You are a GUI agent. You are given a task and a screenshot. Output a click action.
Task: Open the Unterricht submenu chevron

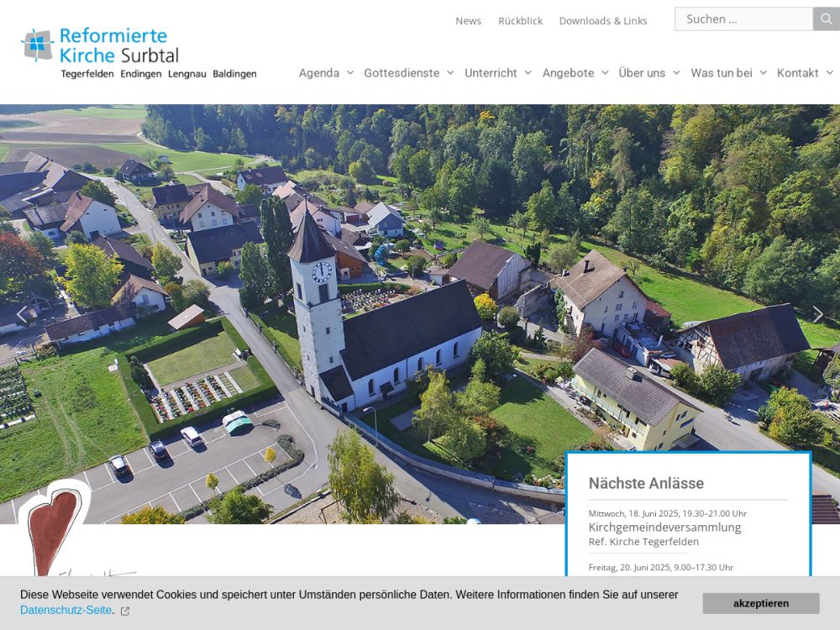(528, 73)
